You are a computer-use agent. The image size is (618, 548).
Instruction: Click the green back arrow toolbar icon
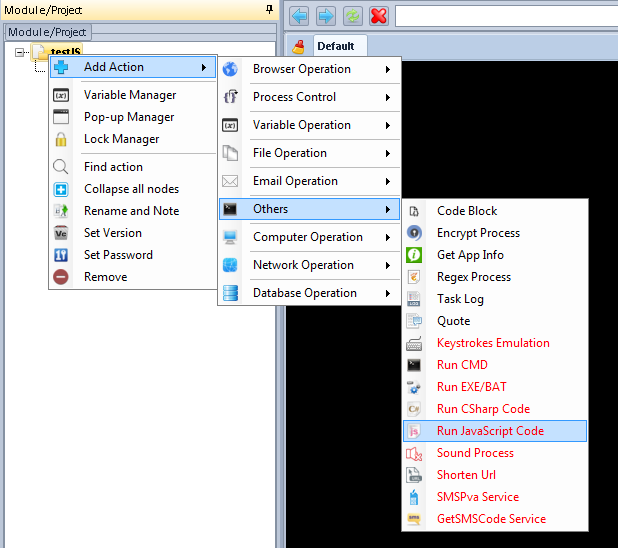pyautogui.click(x=300, y=16)
